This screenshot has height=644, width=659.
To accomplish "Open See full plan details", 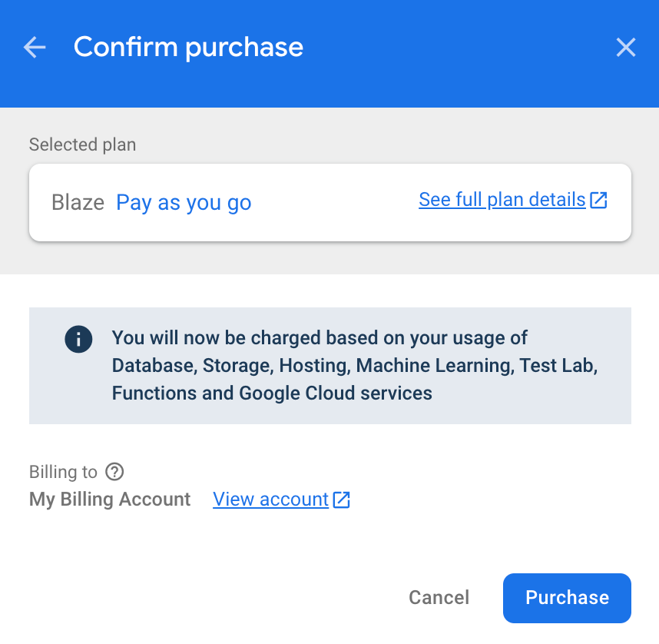I will tap(504, 199).
